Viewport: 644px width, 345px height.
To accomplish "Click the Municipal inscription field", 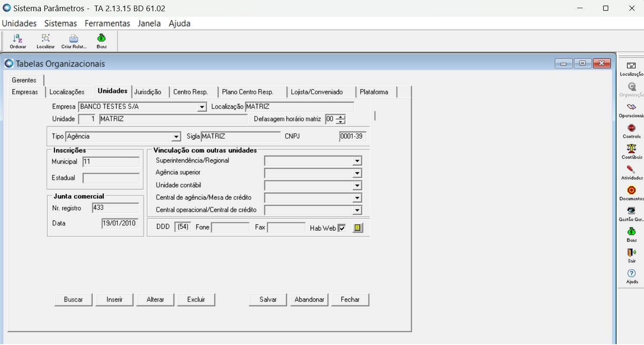I will point(111,162).
